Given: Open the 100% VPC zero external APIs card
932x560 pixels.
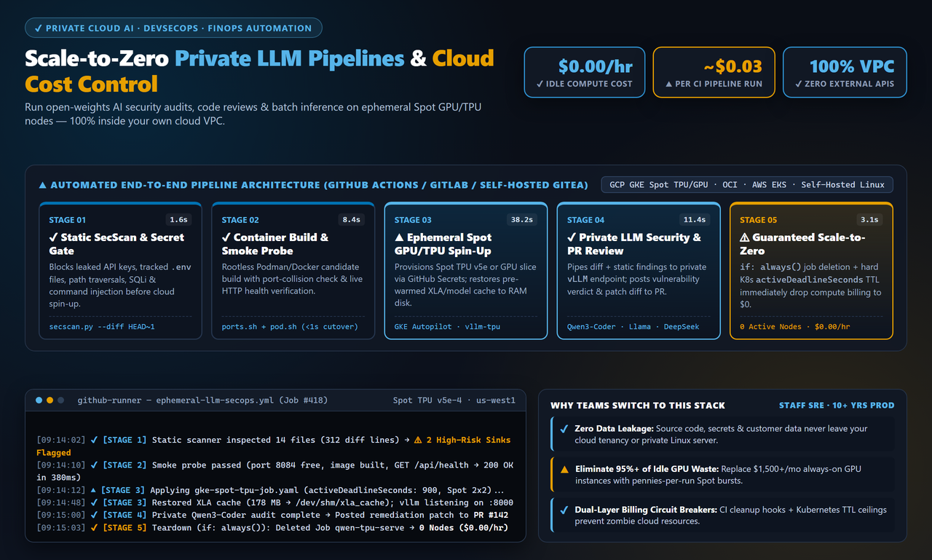Looking at the screenshot, I should tap(845, 73).
